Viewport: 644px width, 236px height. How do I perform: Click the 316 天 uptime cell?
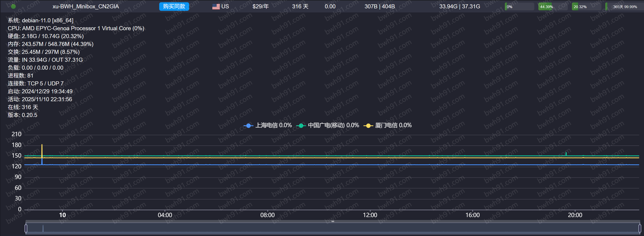point(300,7)
